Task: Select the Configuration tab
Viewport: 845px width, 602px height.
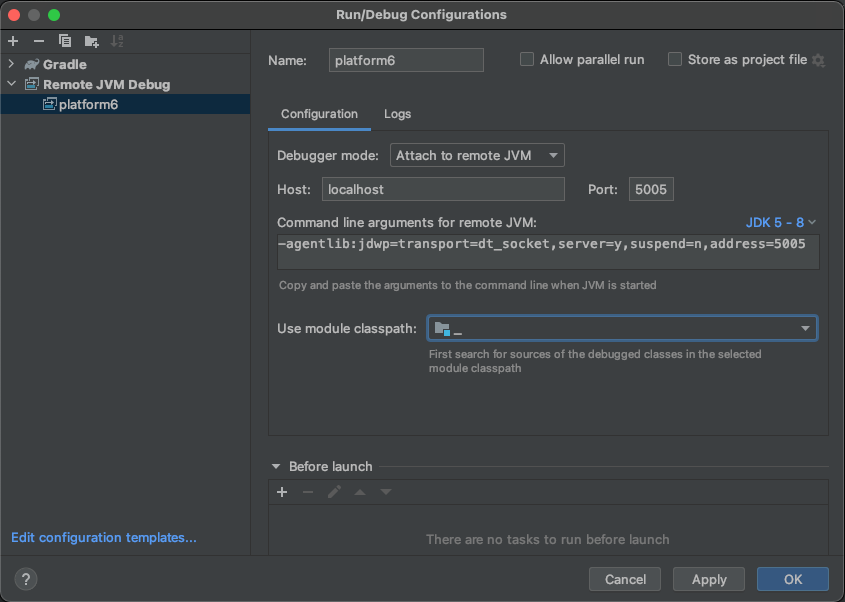Action: [318, 114]
